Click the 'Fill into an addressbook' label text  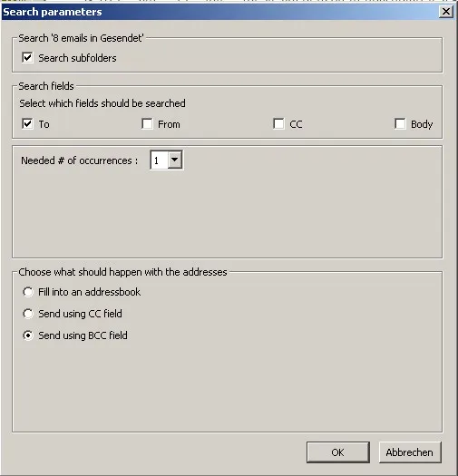(x=89, y=292)
